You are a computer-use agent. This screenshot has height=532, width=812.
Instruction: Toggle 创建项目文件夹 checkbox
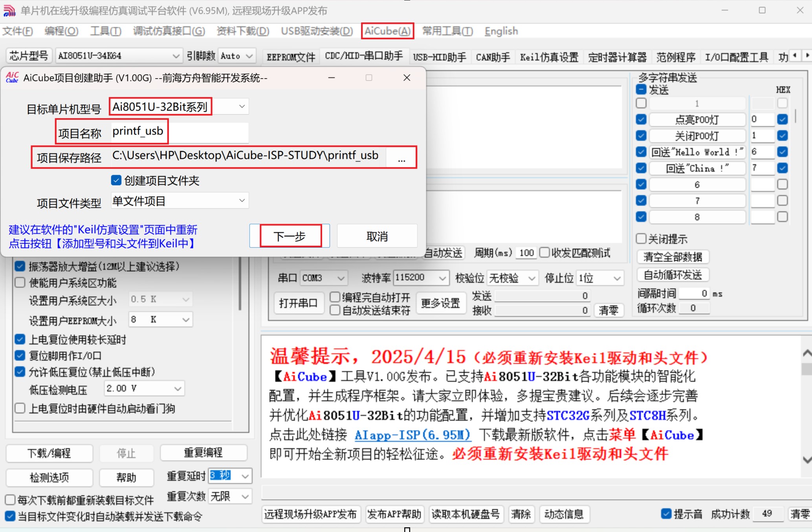tap(116, 180)
